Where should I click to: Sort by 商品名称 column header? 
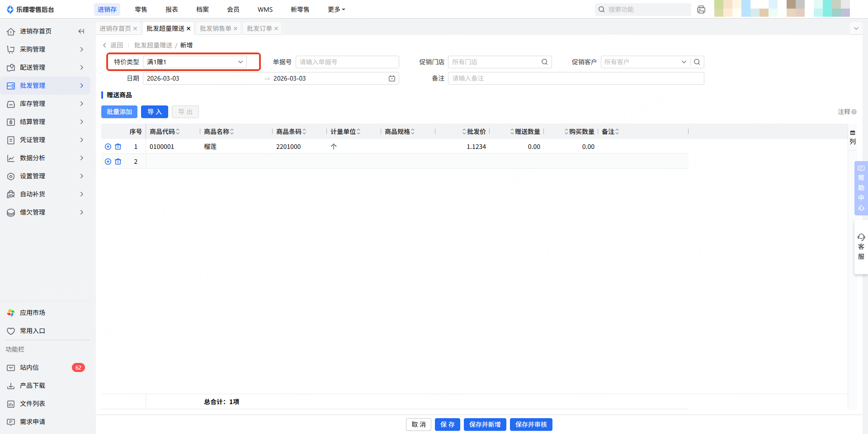click(x=219, y=132)
